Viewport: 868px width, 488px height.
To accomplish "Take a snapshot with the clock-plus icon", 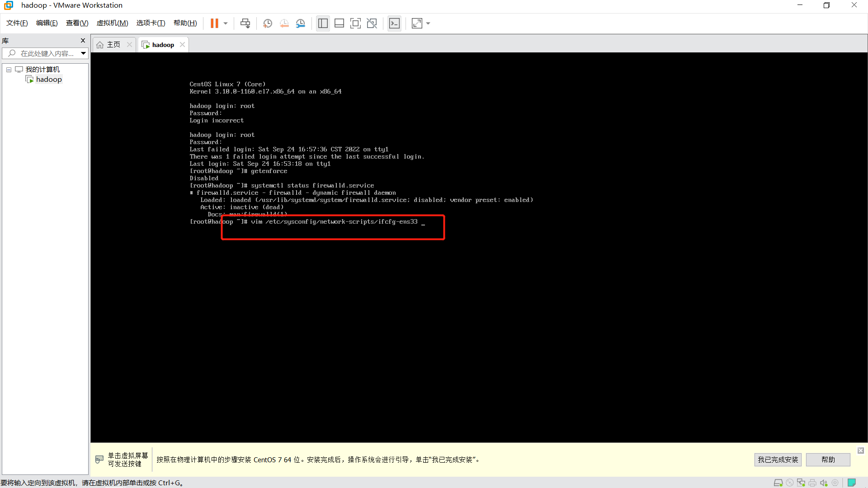I will pos(268,23).
